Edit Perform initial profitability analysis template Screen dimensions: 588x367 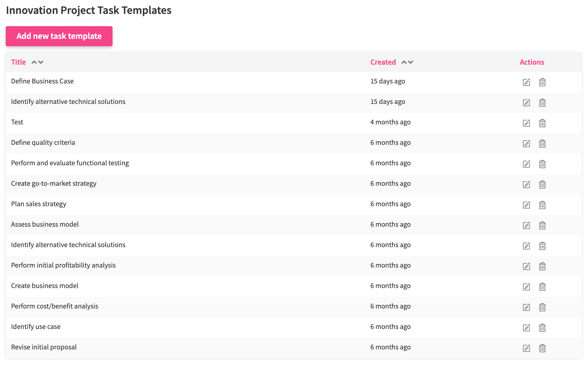coord(526,266)
